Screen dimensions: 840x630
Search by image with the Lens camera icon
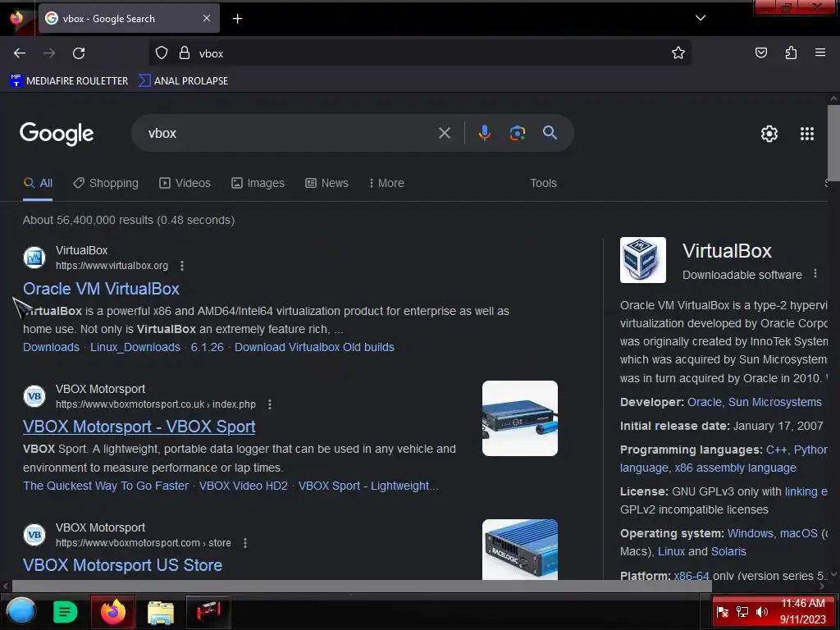(x=517, y=133)
